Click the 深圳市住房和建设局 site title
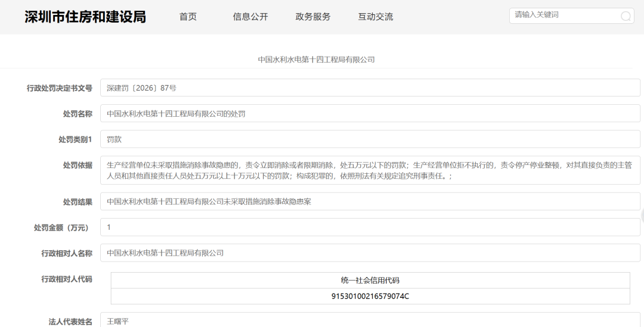Screen dimensions: 644x327 click(x=85, y=17)
